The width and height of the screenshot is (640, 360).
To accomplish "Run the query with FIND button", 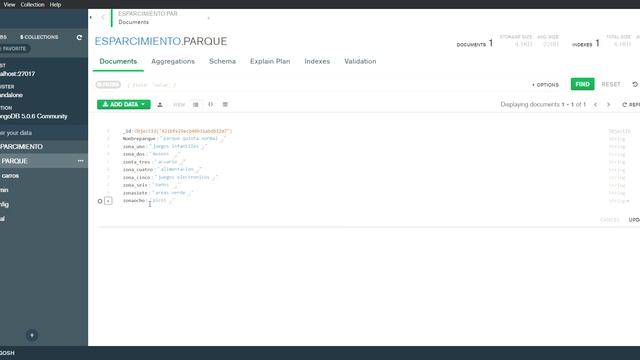I will click(582, 84).
